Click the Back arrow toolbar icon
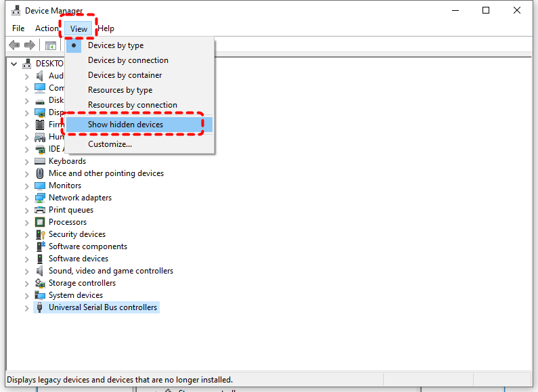Image resolution: width=538 pixels, height=392 pixels. pos(14,45)
